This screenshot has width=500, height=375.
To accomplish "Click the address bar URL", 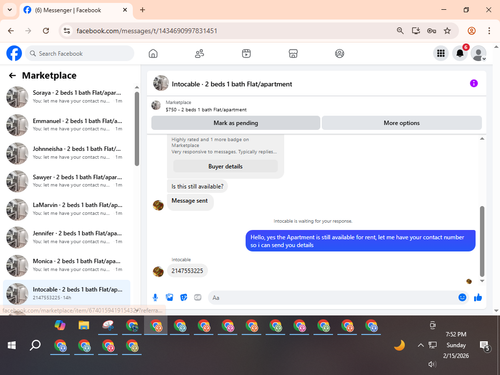I will (147, 31).
